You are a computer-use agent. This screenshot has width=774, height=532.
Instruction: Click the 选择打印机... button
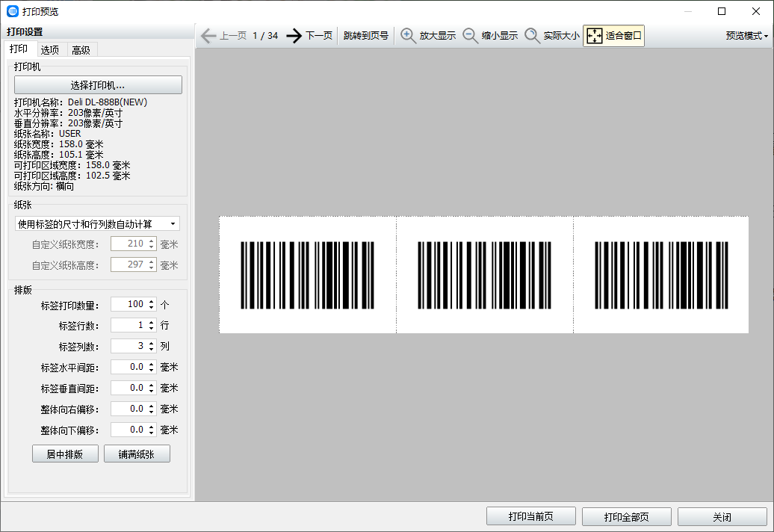98,85
